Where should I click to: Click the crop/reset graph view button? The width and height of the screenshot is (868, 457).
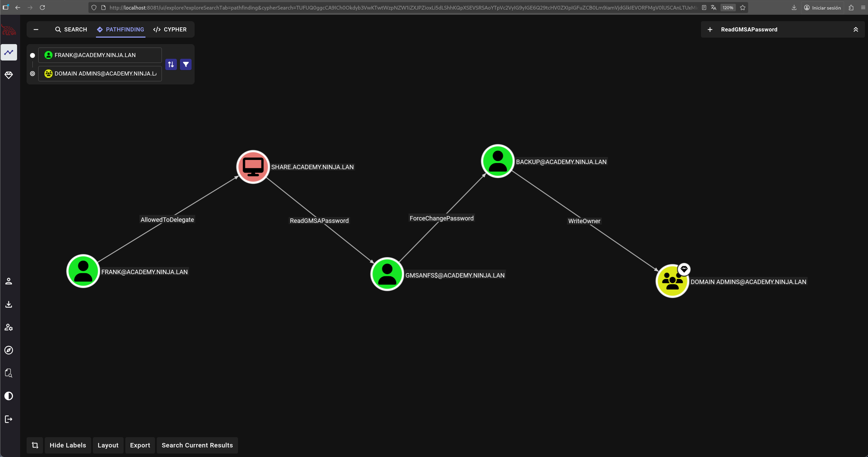(35, 445)
